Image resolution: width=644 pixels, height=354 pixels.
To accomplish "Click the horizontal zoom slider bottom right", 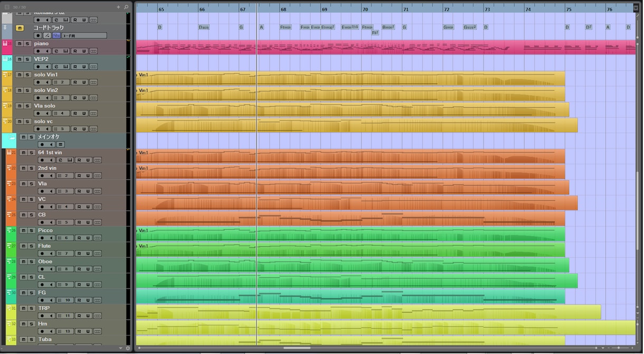I will pos(618,348).
